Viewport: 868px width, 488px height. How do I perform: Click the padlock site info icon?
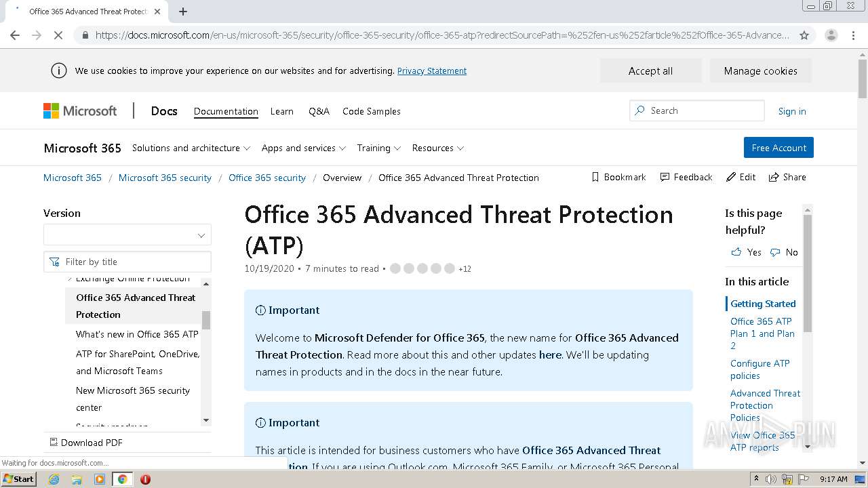coord(85,35)
